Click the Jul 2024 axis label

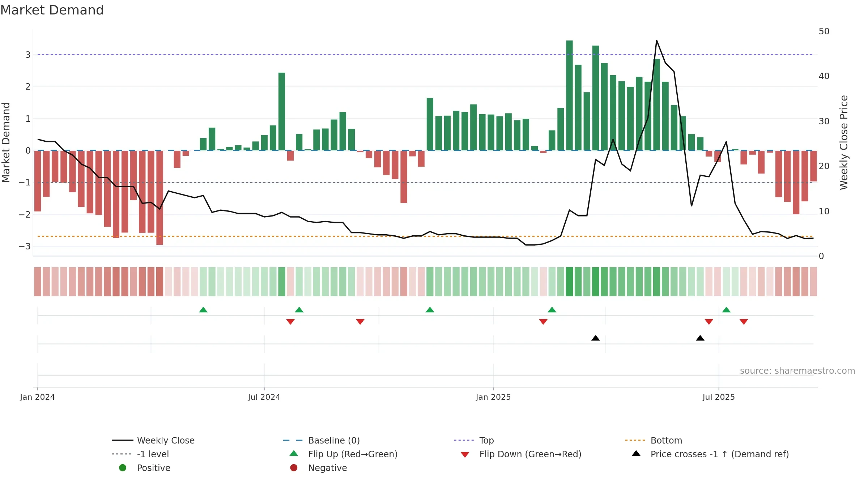[264, 397]
